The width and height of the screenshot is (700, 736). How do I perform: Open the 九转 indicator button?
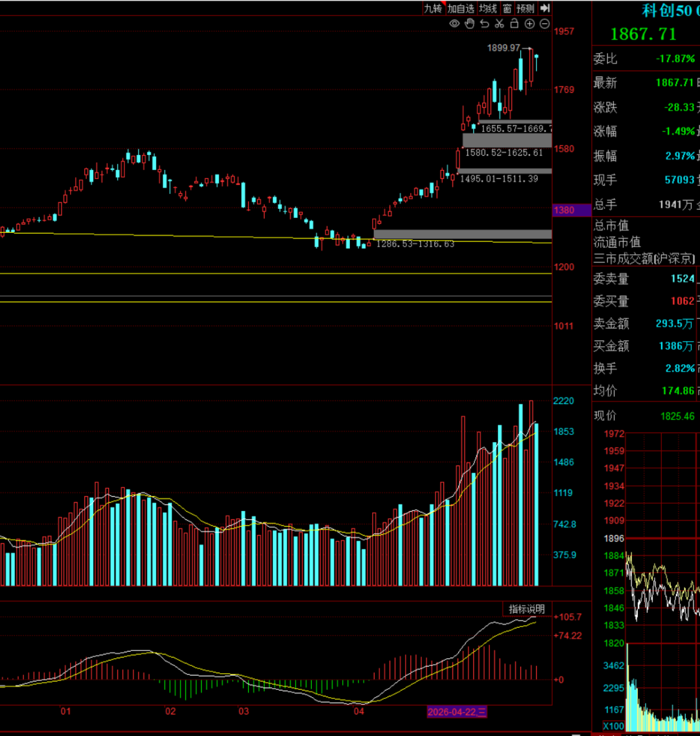pyautogui.click(x=433, y=8)
